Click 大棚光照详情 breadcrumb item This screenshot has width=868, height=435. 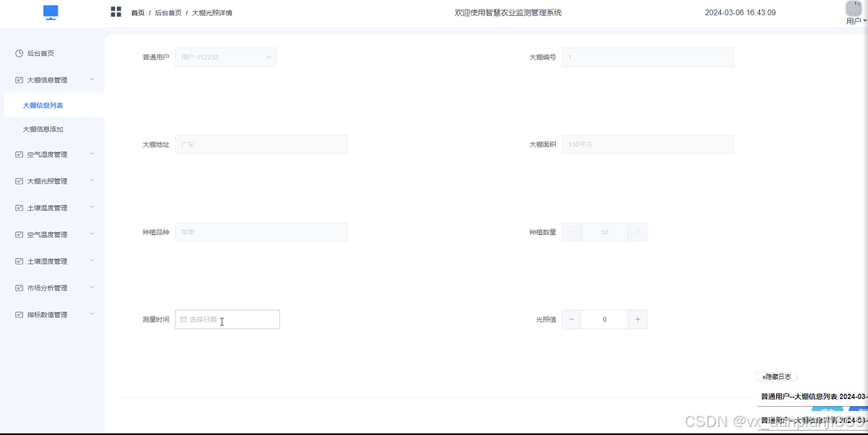(x=212, y=13)
